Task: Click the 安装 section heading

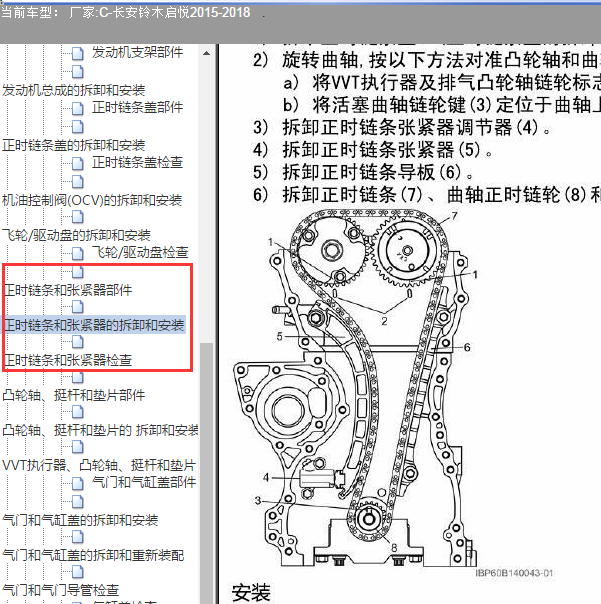Action: pyautogui.click(x=251, y=593)
